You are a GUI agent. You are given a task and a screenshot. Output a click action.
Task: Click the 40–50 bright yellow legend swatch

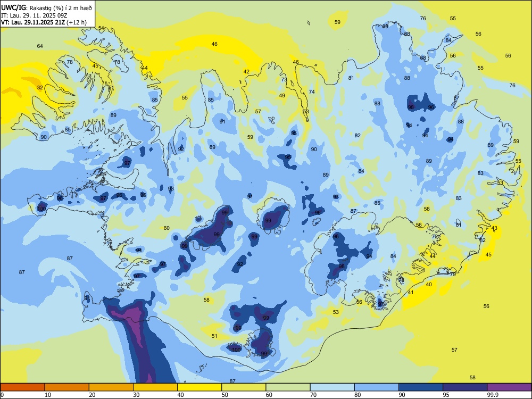[x=199, y=387]
